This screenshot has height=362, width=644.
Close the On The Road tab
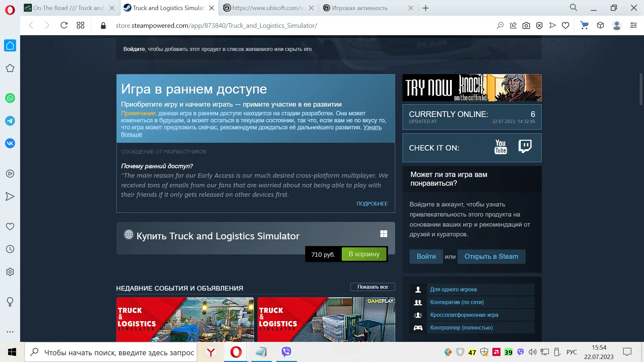pos(112,8)
